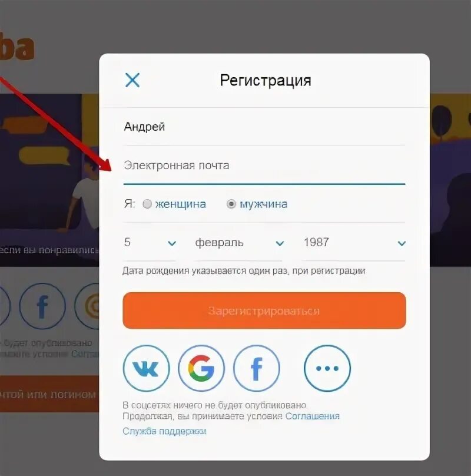Image resolution: width=471 pixels, height=476 pixels.
Task: Open the month dropdown showing февраль
Action: 239,243
